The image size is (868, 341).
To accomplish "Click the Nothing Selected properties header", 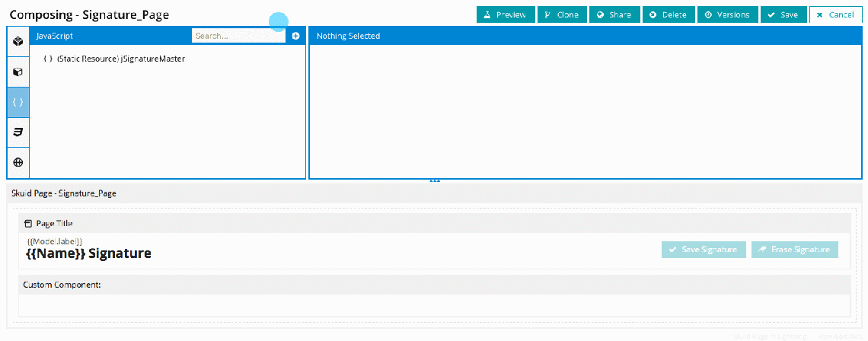I will pos(586,36).
